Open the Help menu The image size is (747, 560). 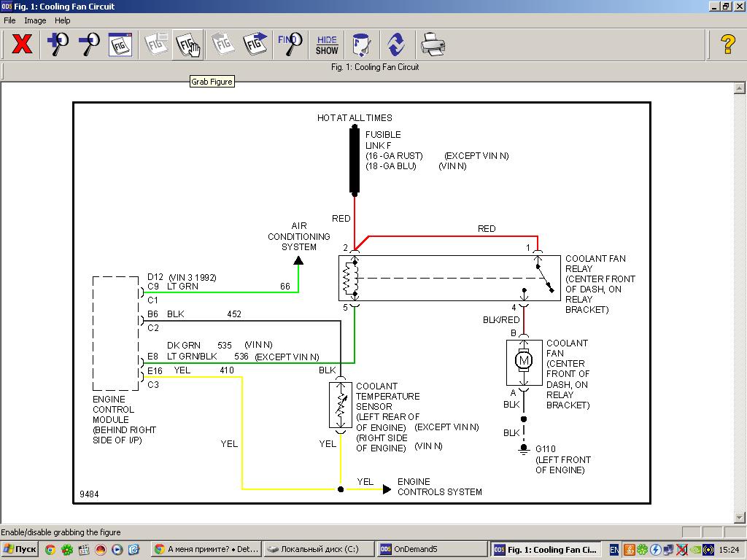pyautogui.click(x=63, y=20)
